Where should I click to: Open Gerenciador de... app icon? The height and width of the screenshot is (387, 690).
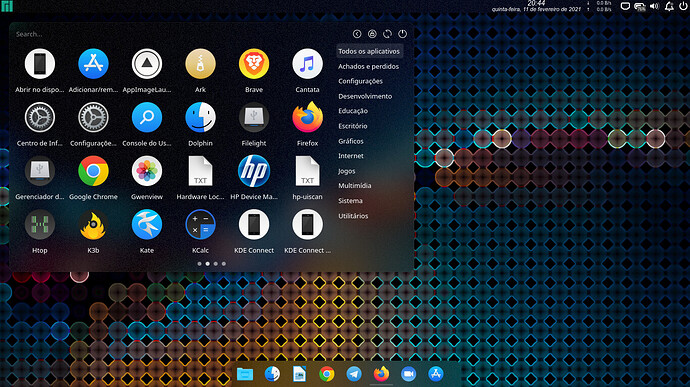(x=40, y=171)
